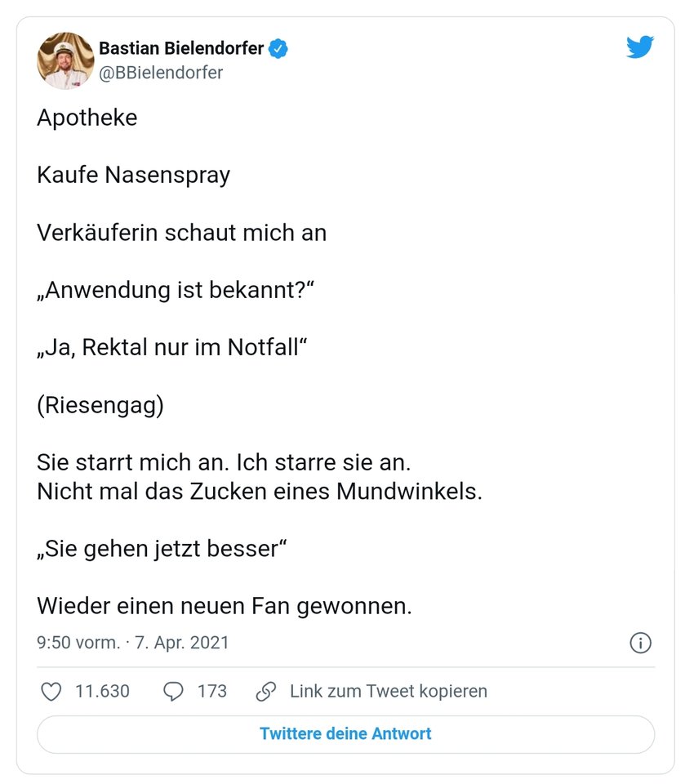The image size is (685, 784).
Task: Open the @BBielendorfer handle
Action: 161,73
